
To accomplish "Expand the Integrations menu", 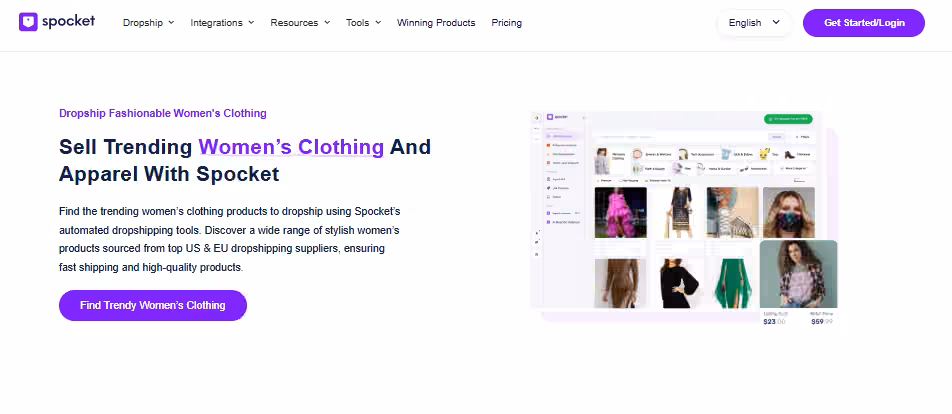I will coord(222,22).
